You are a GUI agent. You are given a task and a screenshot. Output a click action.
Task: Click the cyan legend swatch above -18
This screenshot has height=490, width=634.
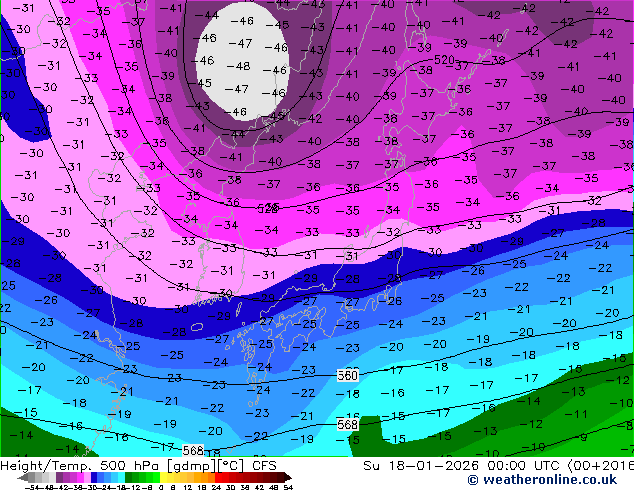(x=122, y=478)
